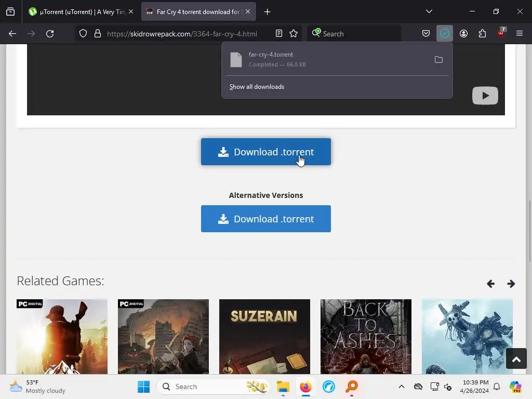Save page to Pocket
The width and height of the screenshot is (532, 399).
pos(426,33)
